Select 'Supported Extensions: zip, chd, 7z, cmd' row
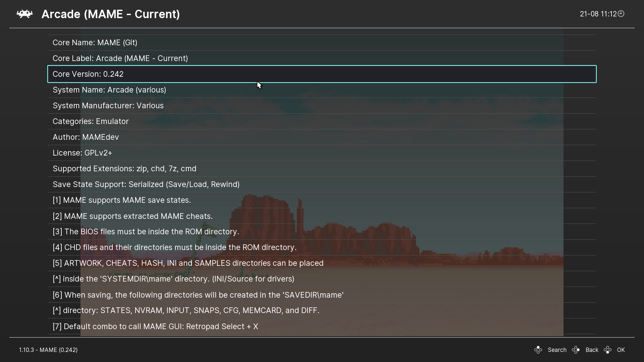The height and width of the screenshot is (362, 644). click(x=322, y=169)
